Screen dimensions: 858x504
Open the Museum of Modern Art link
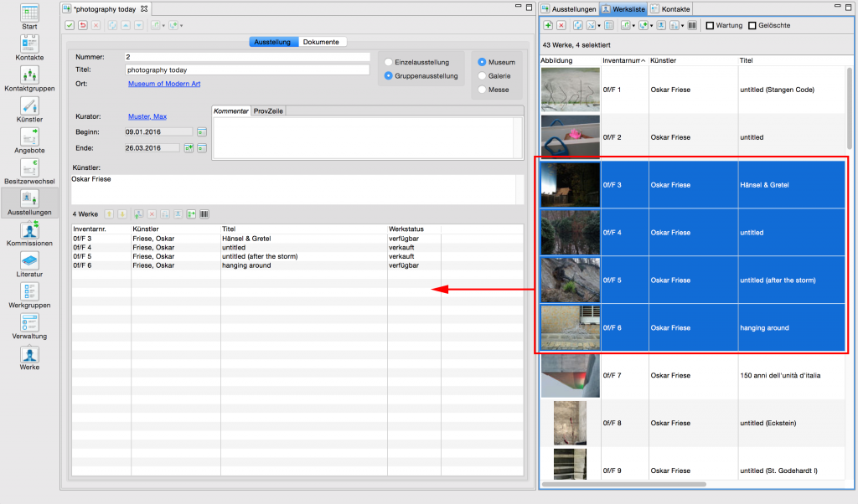point(164,84)
